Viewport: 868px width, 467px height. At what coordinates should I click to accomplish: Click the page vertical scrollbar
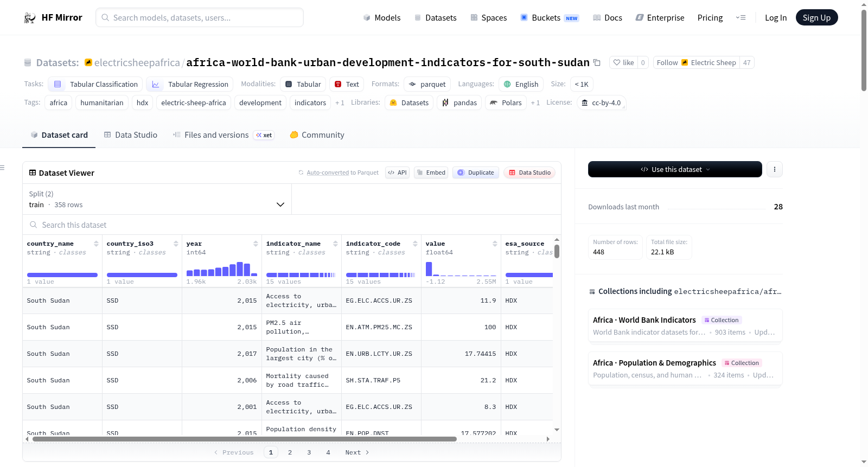tap(864, 49)
